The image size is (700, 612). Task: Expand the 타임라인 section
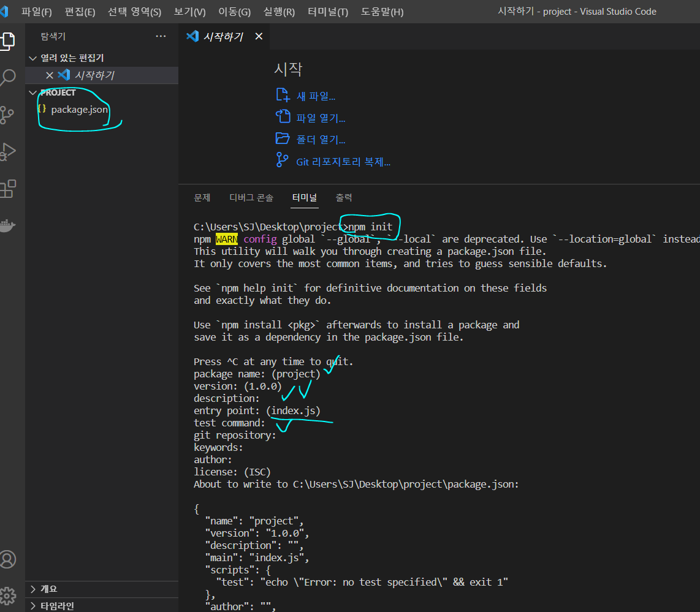[x=32, y=606]
